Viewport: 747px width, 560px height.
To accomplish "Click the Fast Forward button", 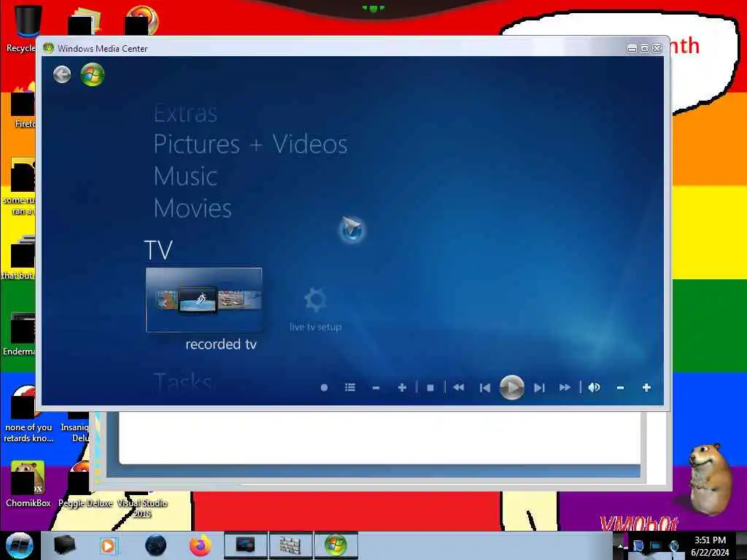I will click(x=565, y=388).
